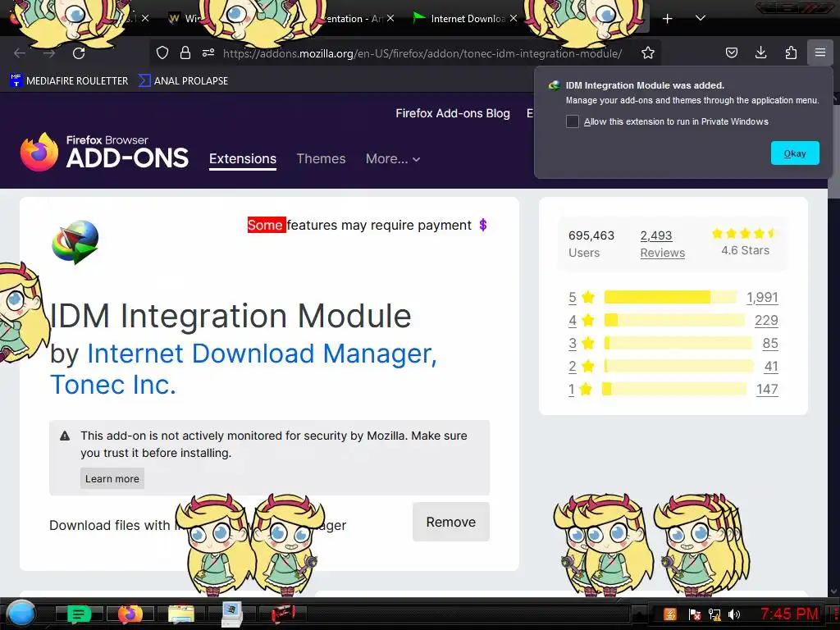Switch to the tab with the W icon
Image resolution: width=840 pixels, height=630 pixels.
click(184, 19)
